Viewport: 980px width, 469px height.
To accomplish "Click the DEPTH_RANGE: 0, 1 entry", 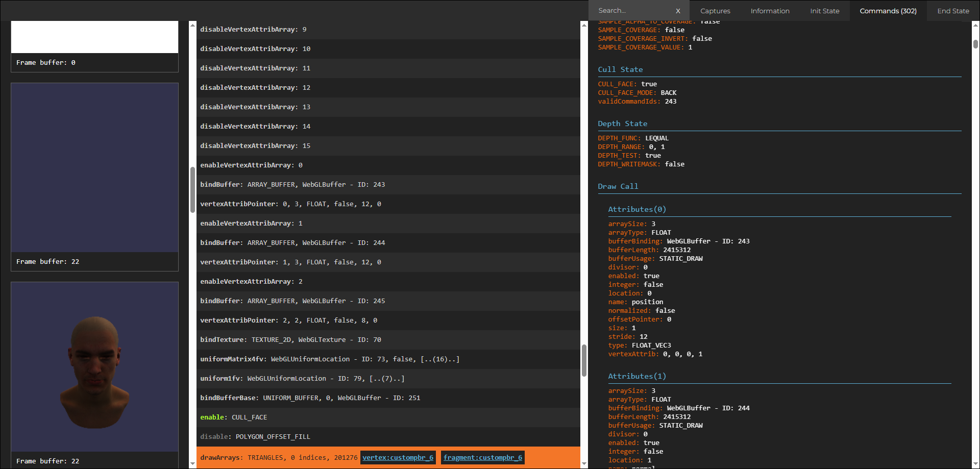I will coord(631,147).
